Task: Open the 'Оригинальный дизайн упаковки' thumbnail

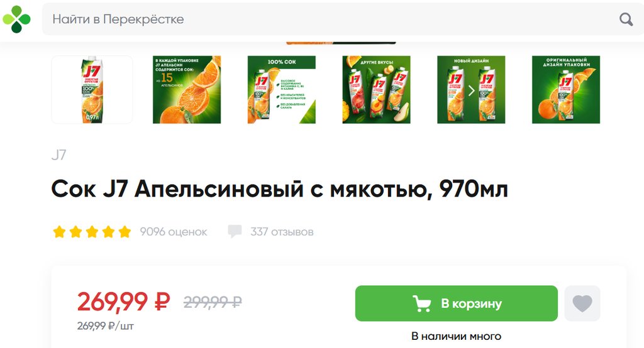Action: pyautogui.click(x=566, y=89)
